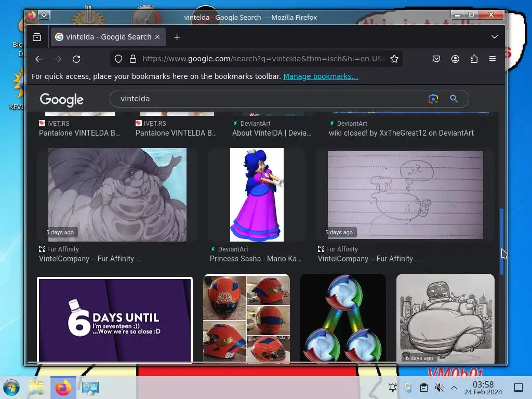
Task: Open first Pantalone VINTELDA IVET.RS result
Action: click(x=79, y=133)
